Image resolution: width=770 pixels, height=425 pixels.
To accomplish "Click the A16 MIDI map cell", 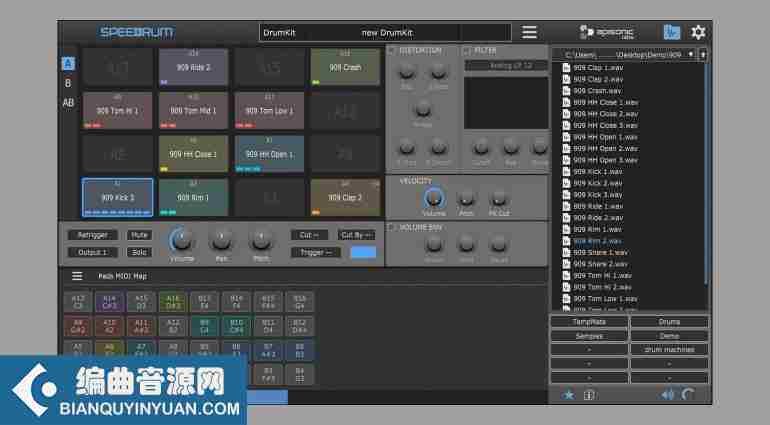I will click(x=173, y=302).
